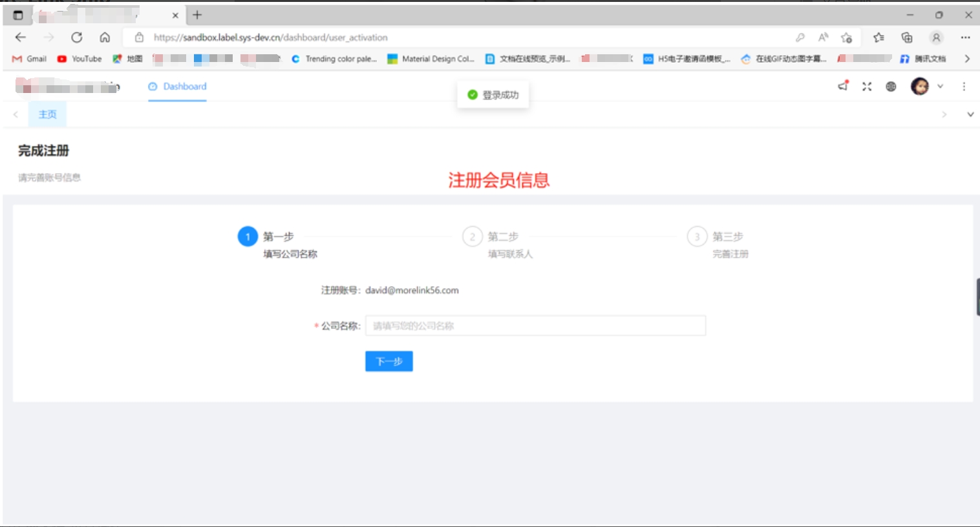
Task: Open Trending color palette bookmark
Action: [334, 59]
